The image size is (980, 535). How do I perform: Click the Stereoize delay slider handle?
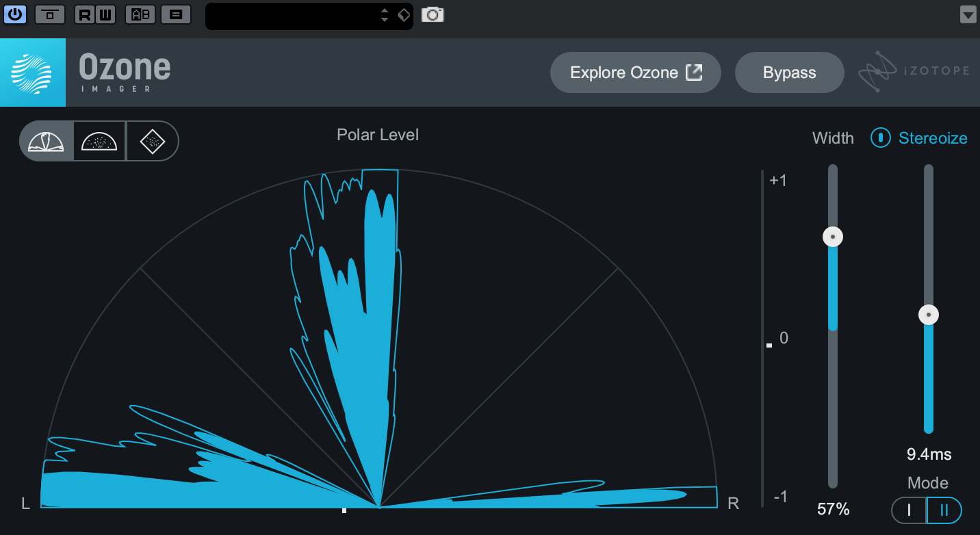click(x=929, y=315)
